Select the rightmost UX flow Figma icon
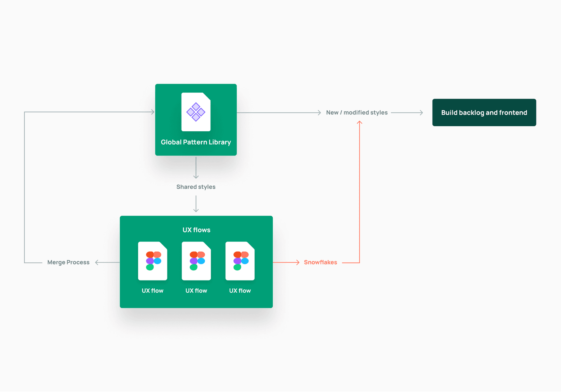Image resolution: width=561 pixels, height=392 pixels. click(x=240, y=260)
